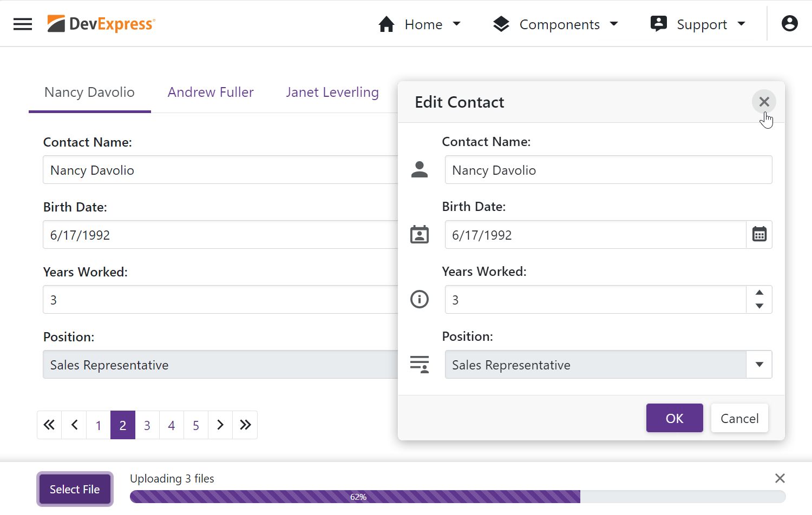Click the first-page double chevron pager icon

pyautogui.click(x=49, y=425)
